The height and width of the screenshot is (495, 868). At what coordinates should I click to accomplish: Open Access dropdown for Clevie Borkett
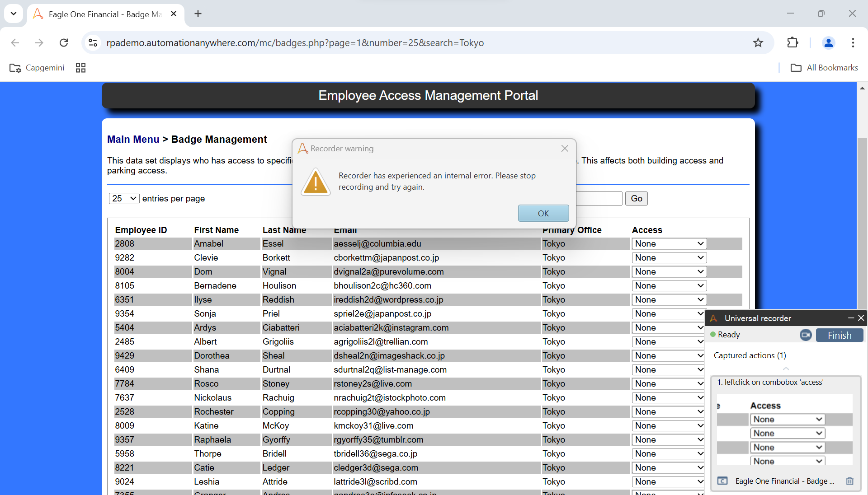click(x=669, y=258)
